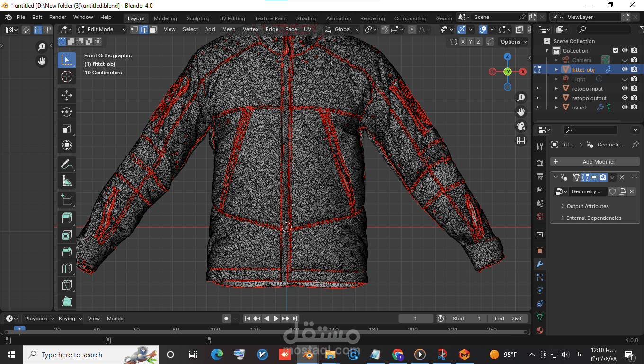Hide retopo input with eye icon
644x364 pixels.
[x=625, y=88]
